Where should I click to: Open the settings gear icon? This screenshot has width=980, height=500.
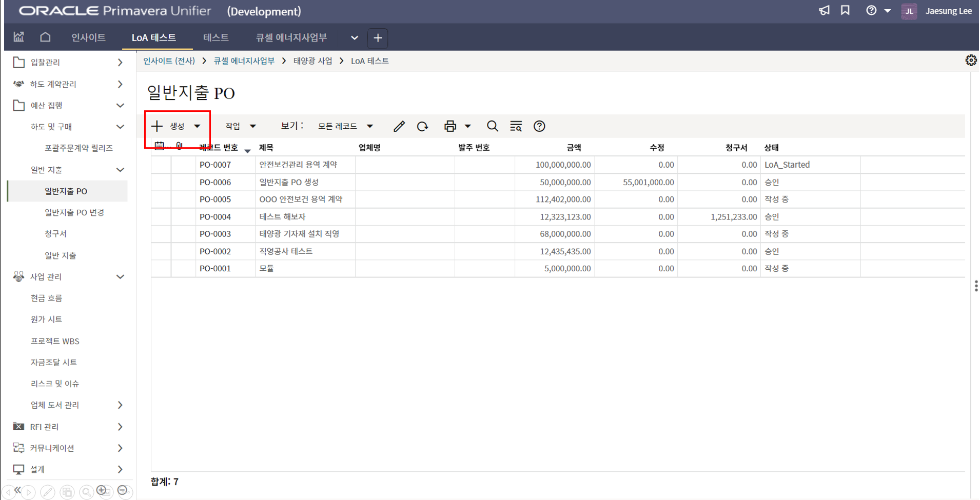970,61
